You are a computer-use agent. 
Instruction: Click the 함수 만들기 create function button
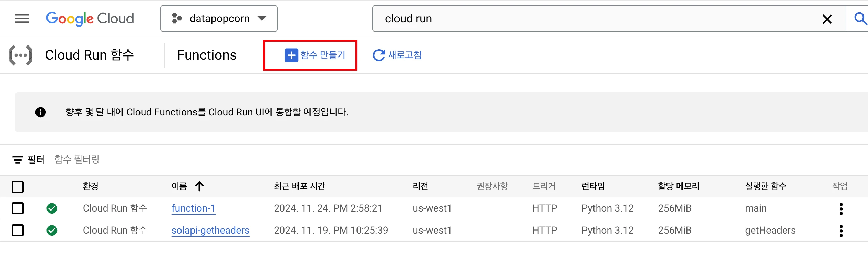coord(315,55)
